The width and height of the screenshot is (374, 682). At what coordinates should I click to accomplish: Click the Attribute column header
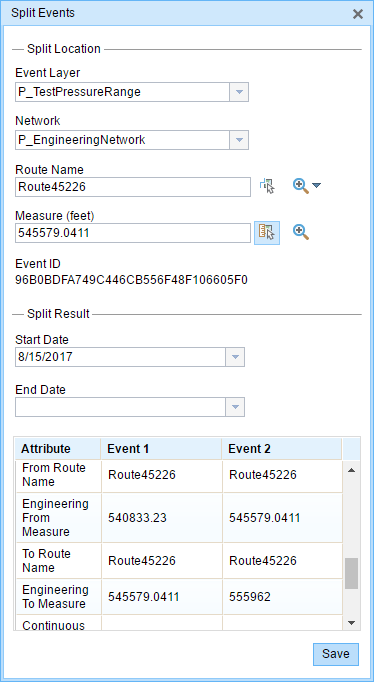[57, 448]
